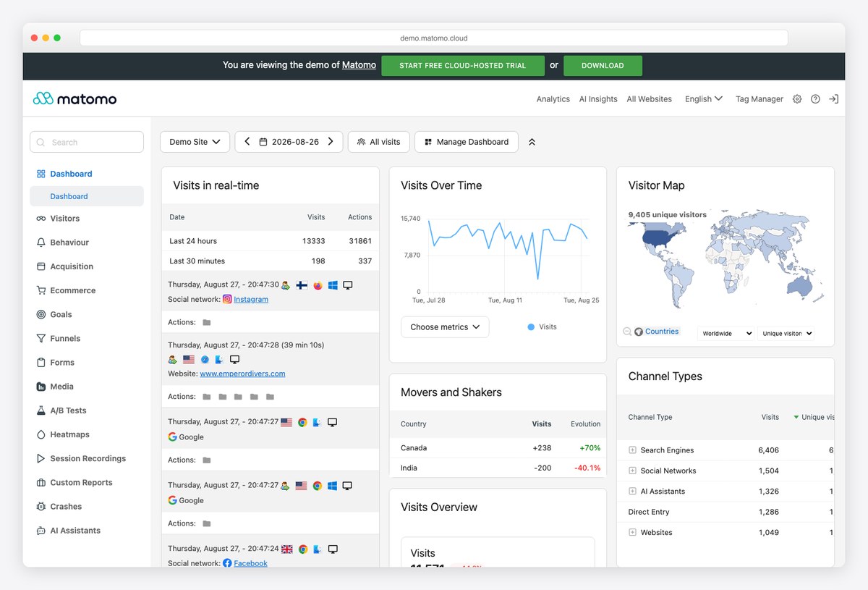Click the Matomo logo

75,98
